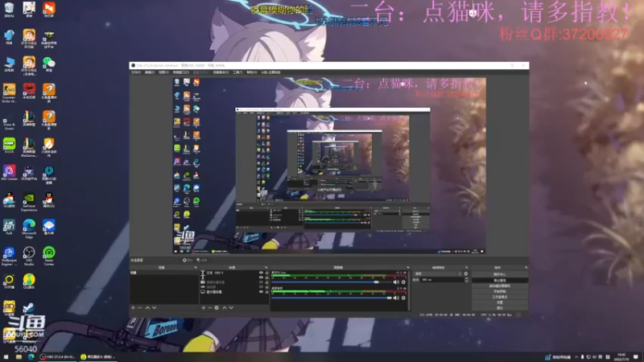
Task: Open Mic/Aux track settings gear
Action: tap(403, 282)
